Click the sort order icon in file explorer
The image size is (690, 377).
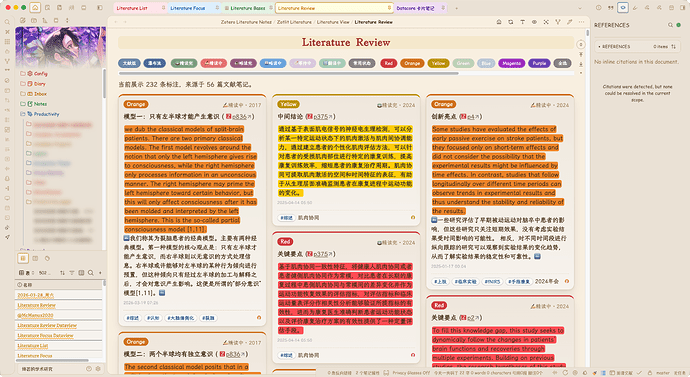45,20
